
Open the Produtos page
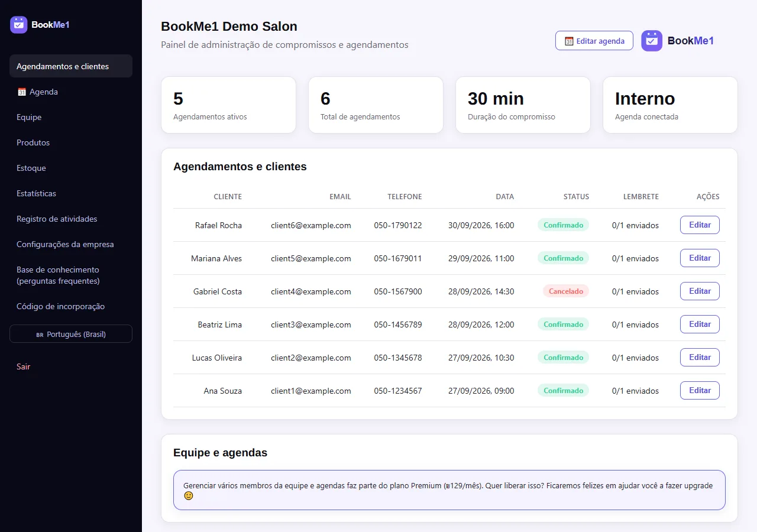pos(71,142)
